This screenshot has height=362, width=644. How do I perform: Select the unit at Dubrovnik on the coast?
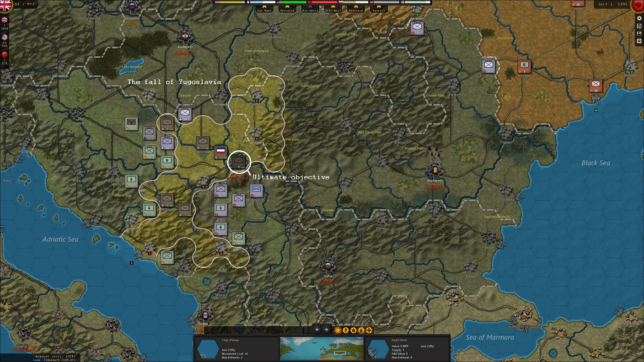pos(167,257)
